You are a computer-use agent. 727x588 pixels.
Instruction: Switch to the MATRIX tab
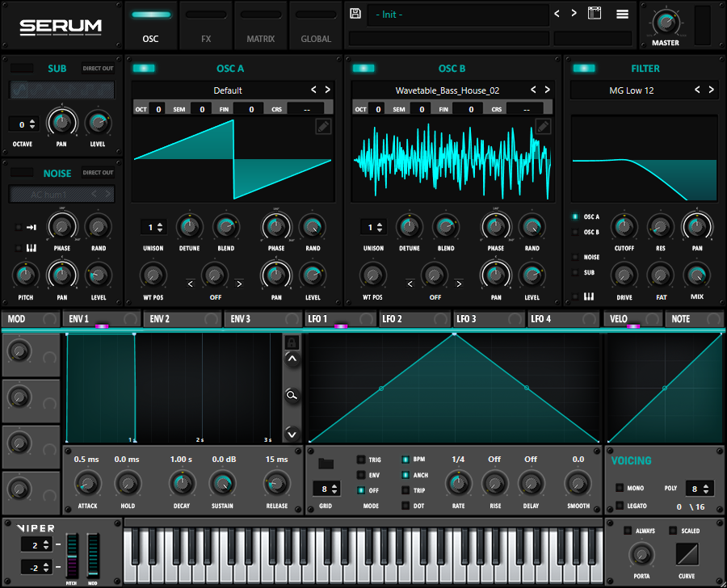[261, 26]
